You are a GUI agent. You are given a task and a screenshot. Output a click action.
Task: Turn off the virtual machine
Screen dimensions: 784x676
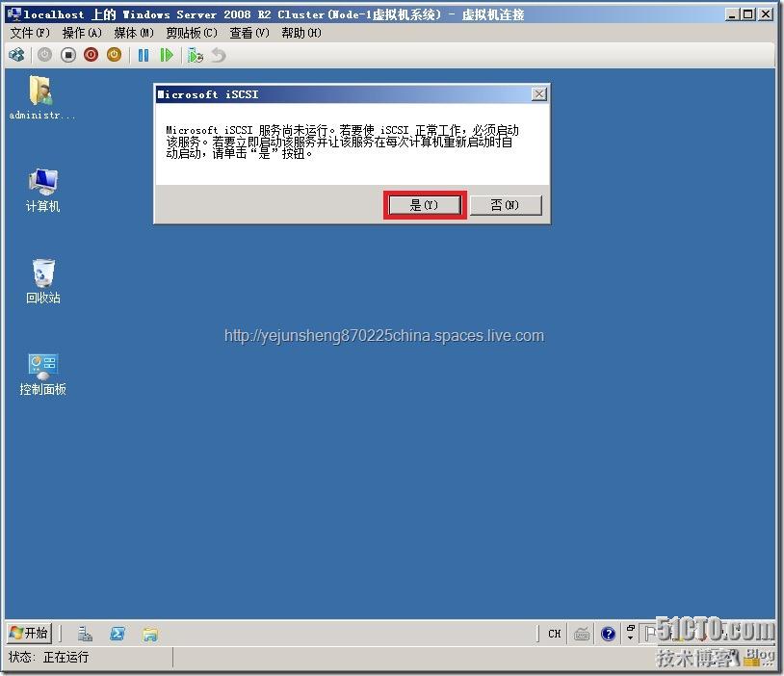point(68,55)
